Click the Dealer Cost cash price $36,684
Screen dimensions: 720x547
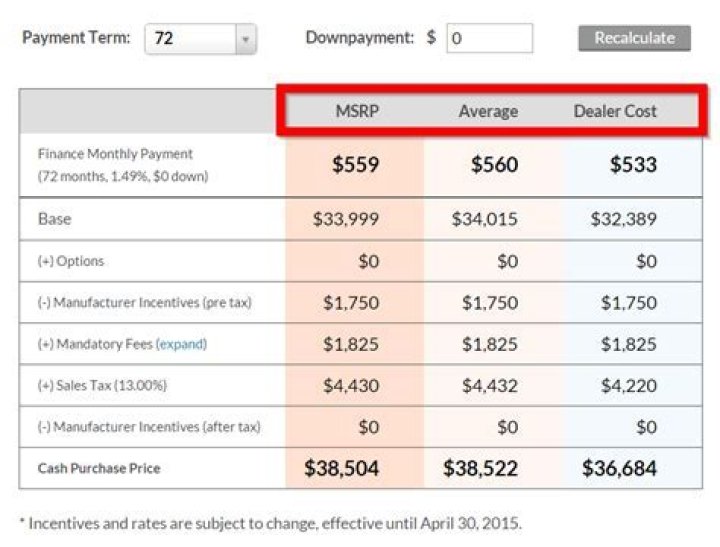619,468
